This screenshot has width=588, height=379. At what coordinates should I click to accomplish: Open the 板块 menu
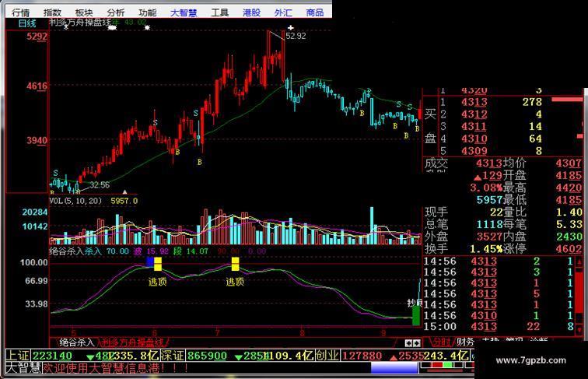tap(84, 12)
